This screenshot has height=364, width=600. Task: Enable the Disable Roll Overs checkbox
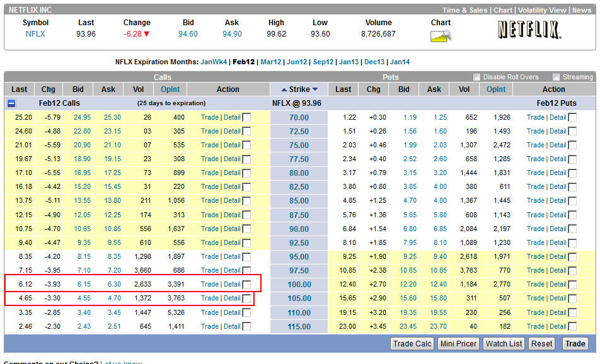[477, 77]
